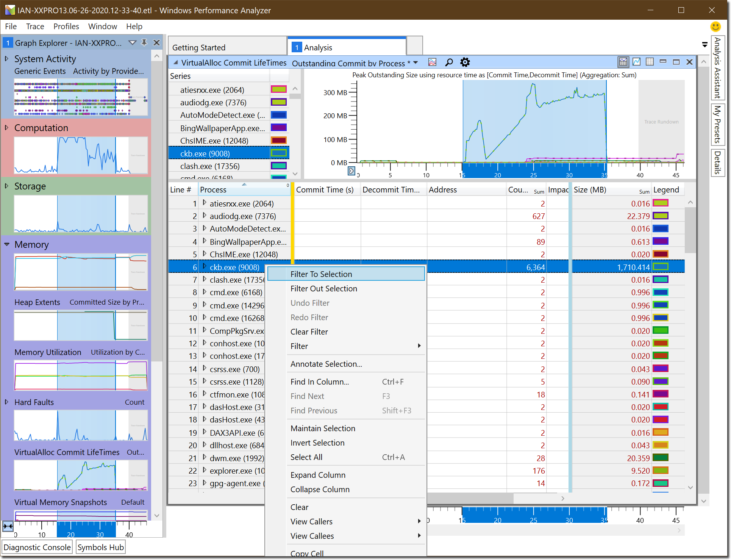The image size is (731, 560).
Task: Open the graph view settings gear icon
Action: (x=465, y=62)
